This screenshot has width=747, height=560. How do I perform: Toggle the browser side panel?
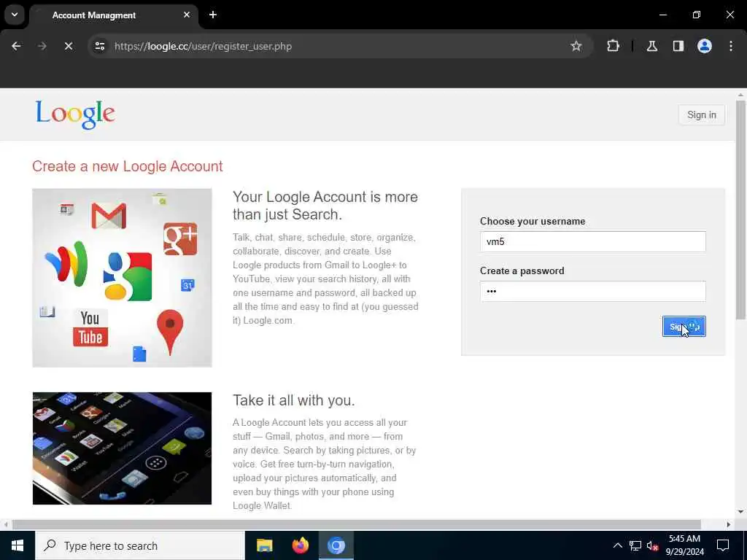[x=678, y=46]
